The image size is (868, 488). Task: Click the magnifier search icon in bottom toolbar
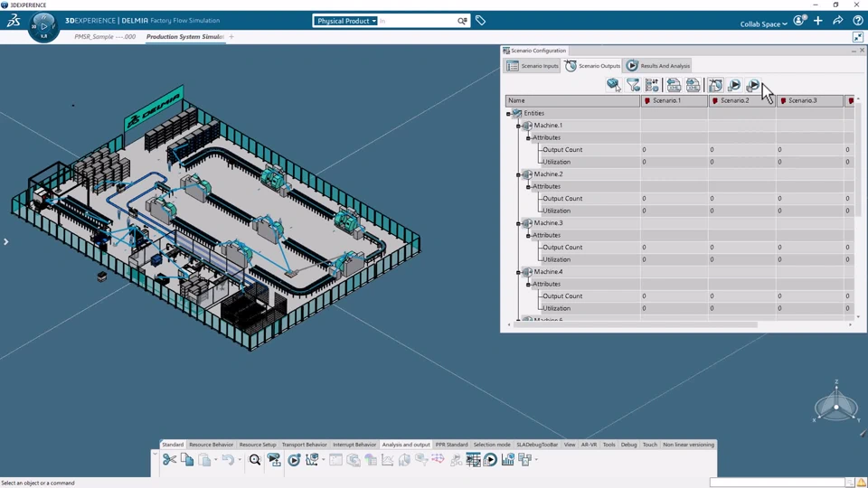tap(255, 459)
